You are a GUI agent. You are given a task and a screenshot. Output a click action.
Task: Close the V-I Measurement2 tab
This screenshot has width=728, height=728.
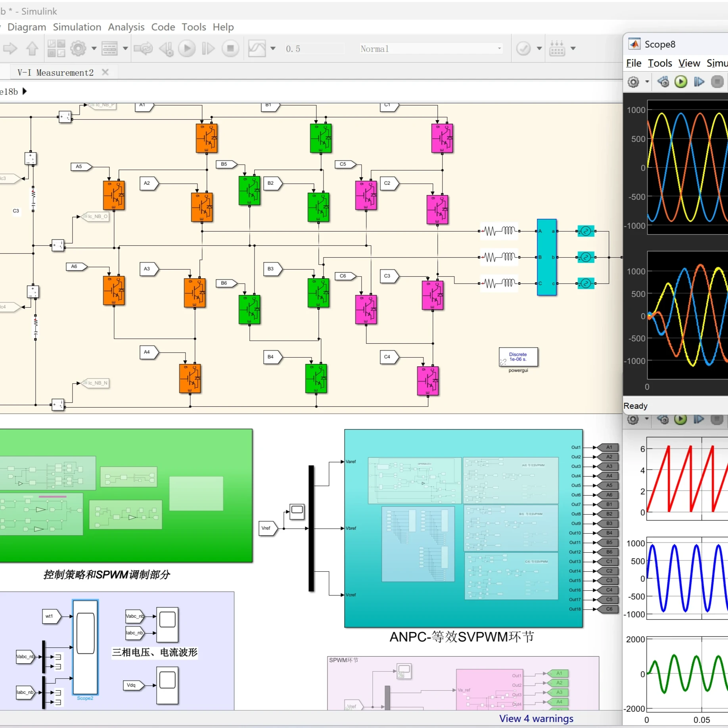point(105,72)
